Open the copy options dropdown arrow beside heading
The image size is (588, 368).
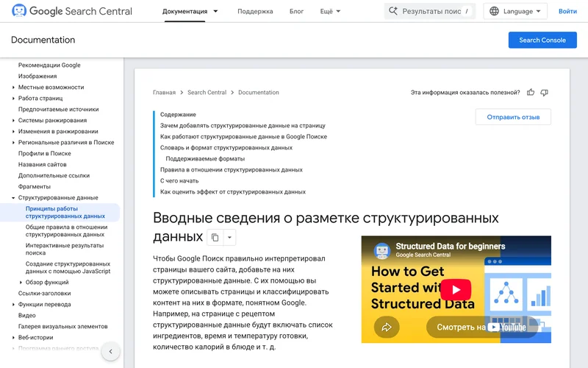[x=229, y=237]
